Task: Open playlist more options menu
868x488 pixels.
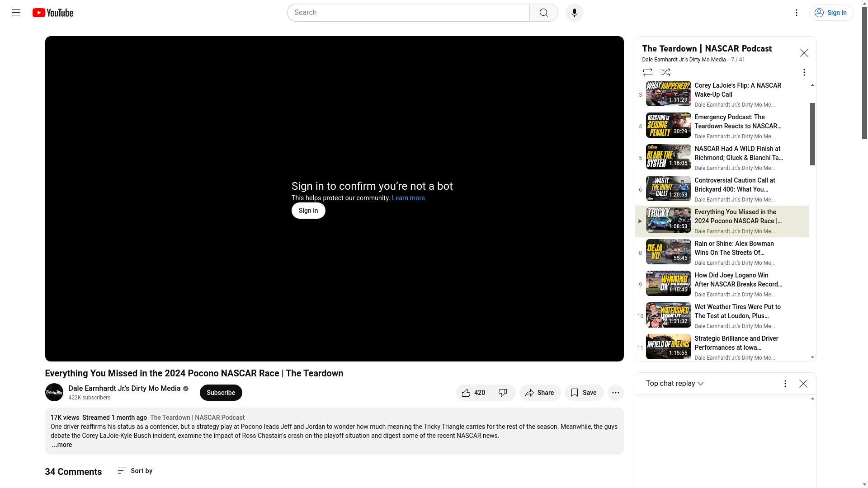Action: [x=804, y=72]
